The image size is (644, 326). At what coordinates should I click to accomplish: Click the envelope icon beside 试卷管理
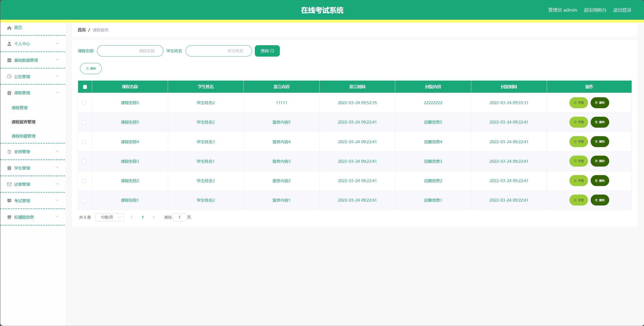tap(9, 184)
